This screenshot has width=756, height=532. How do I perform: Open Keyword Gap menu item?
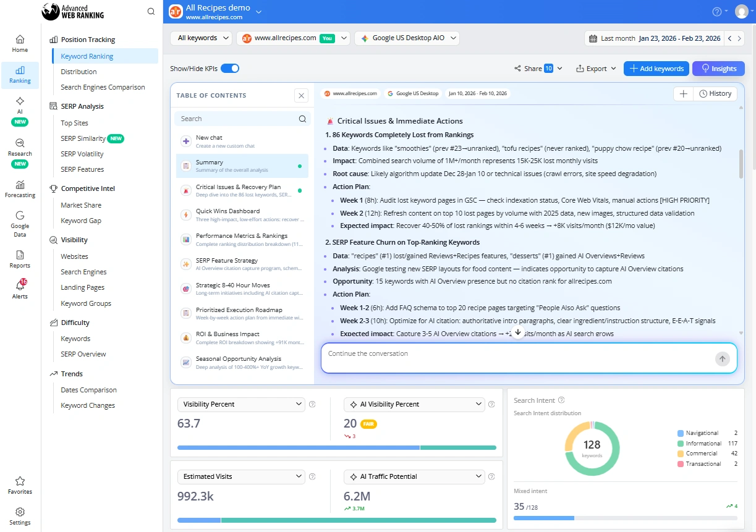click(x=81, y=221)
